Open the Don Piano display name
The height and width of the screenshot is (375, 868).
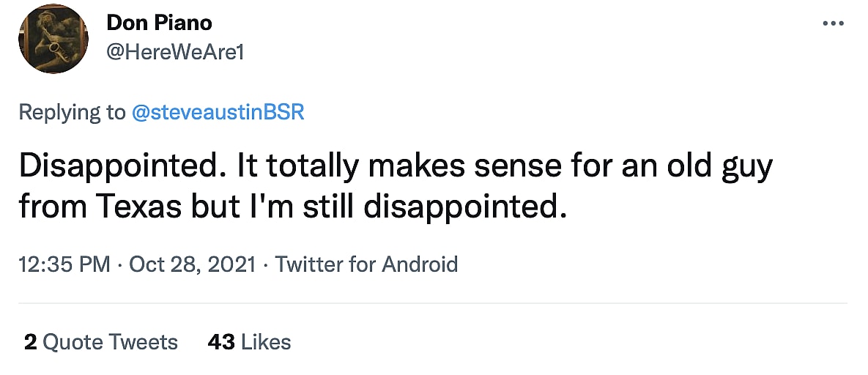tap(159, 23)
